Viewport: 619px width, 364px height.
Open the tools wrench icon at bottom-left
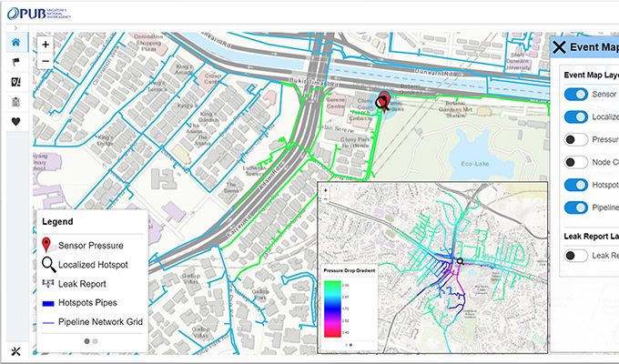click(15, 351)
